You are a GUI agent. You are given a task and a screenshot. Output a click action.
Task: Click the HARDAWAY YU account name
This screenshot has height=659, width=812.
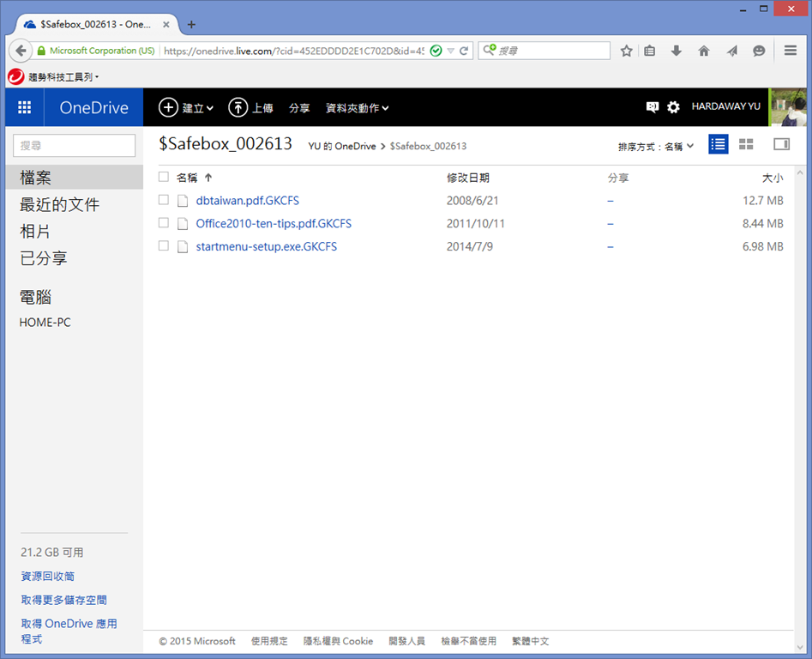coord(726,106)
